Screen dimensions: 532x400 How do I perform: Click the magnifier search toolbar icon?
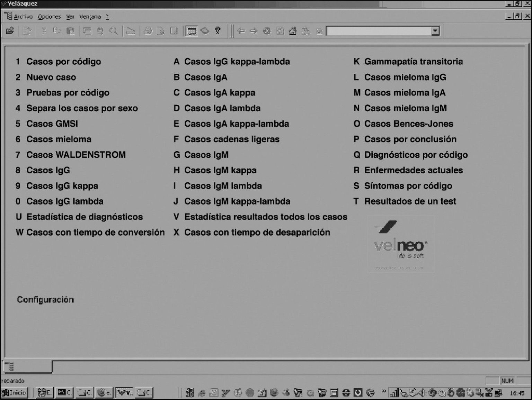[113, 31]
